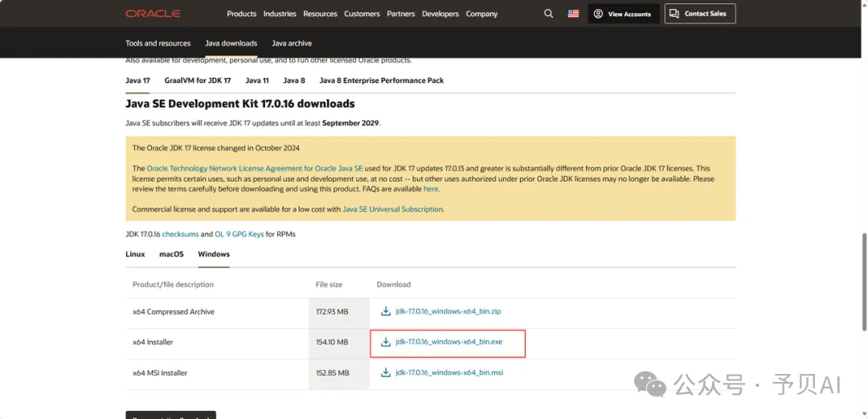Screen dimensions: 868x419
Task: Switch to the macOS tab
Action: tap(172, 254)
